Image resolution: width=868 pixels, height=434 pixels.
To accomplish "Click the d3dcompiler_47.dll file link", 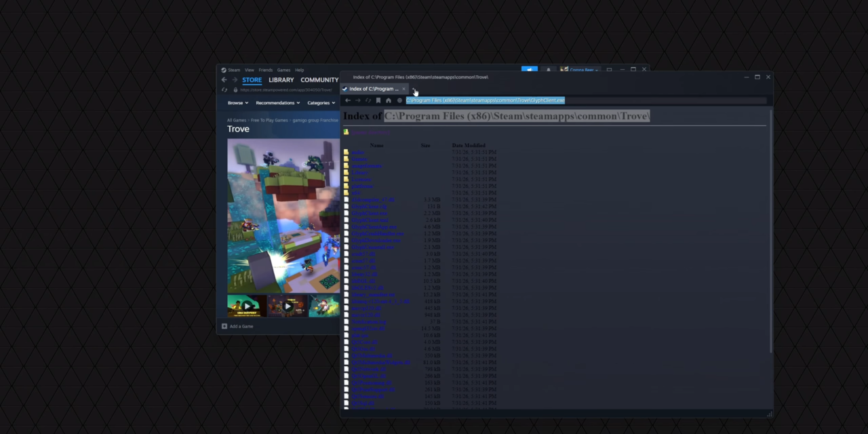I will [x=373, y=199].
